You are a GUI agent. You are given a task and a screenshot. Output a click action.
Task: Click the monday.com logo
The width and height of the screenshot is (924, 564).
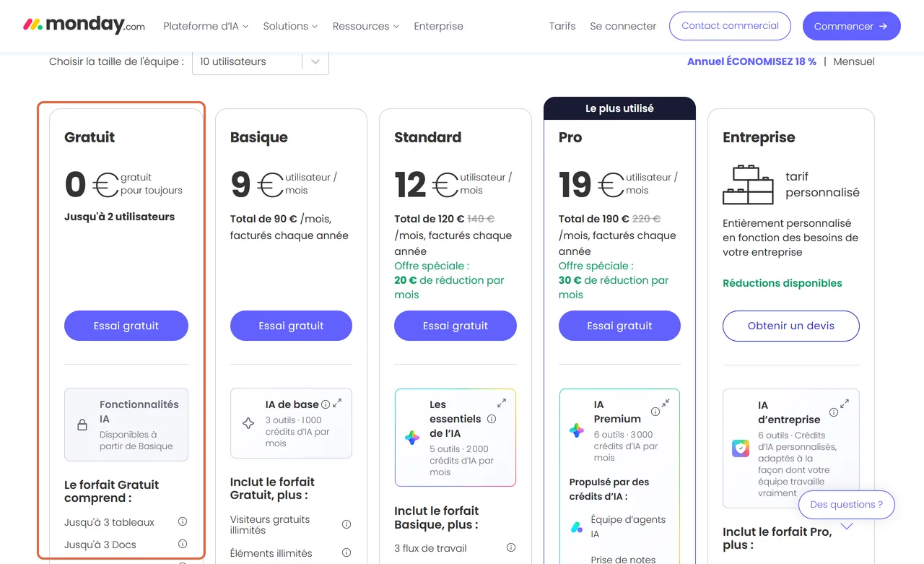coord(84,25)
